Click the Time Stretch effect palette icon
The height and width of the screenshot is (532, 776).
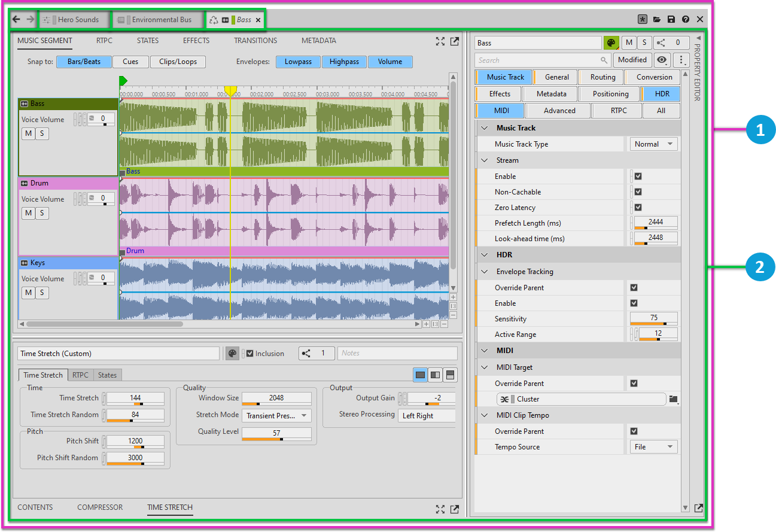(x=232, y=353)
